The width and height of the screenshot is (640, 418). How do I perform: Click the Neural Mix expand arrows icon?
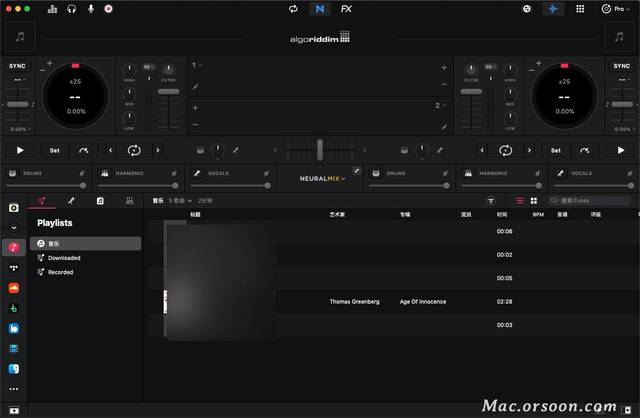[x=356, y=171]
